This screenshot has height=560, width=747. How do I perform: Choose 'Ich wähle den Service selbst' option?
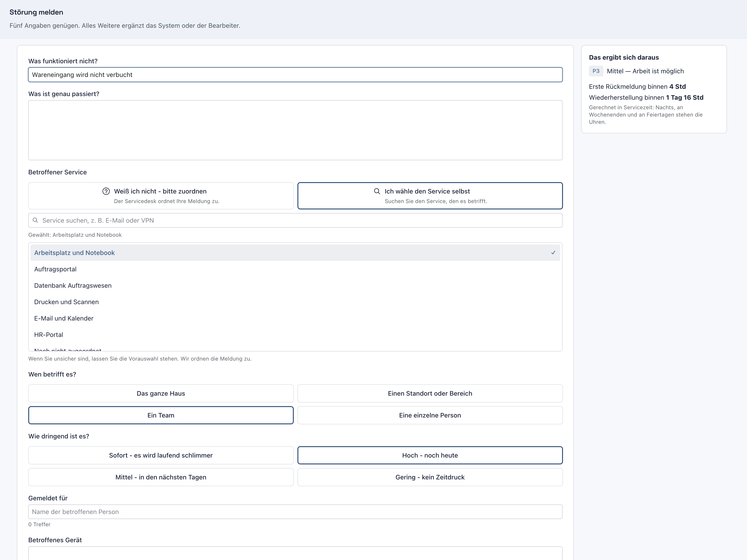[430, 196]
